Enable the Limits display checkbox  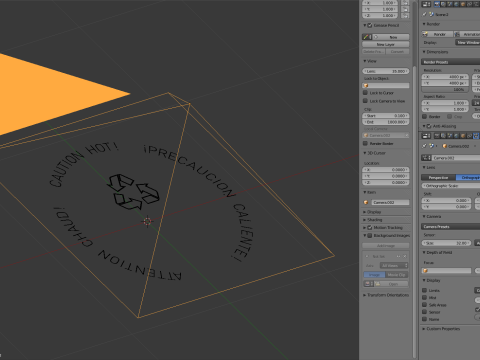[x=424, y=290]
